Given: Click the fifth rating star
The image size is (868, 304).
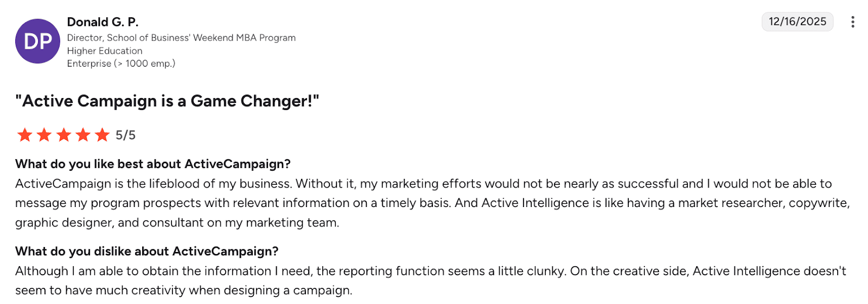Looking at the screenshot, I should click(x=102, y=135).
